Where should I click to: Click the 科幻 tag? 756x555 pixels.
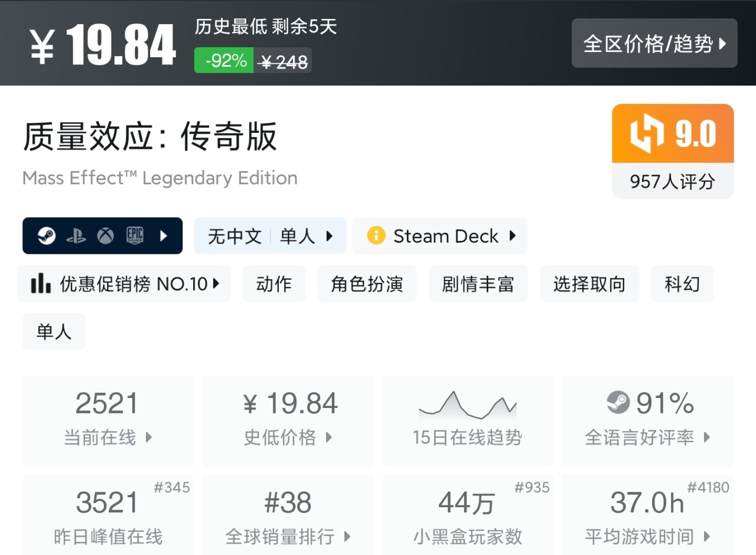coord(682,284)
